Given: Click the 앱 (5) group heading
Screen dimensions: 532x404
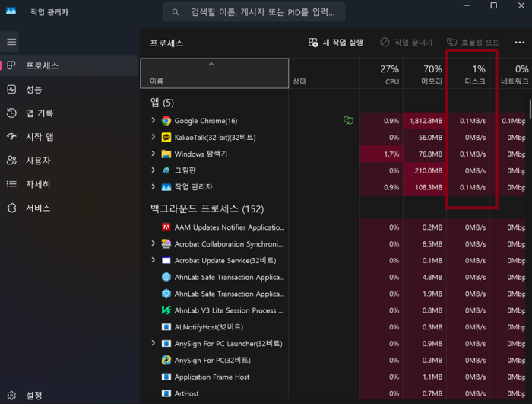Looking at the screenshot, I should [x=162, y=102].
